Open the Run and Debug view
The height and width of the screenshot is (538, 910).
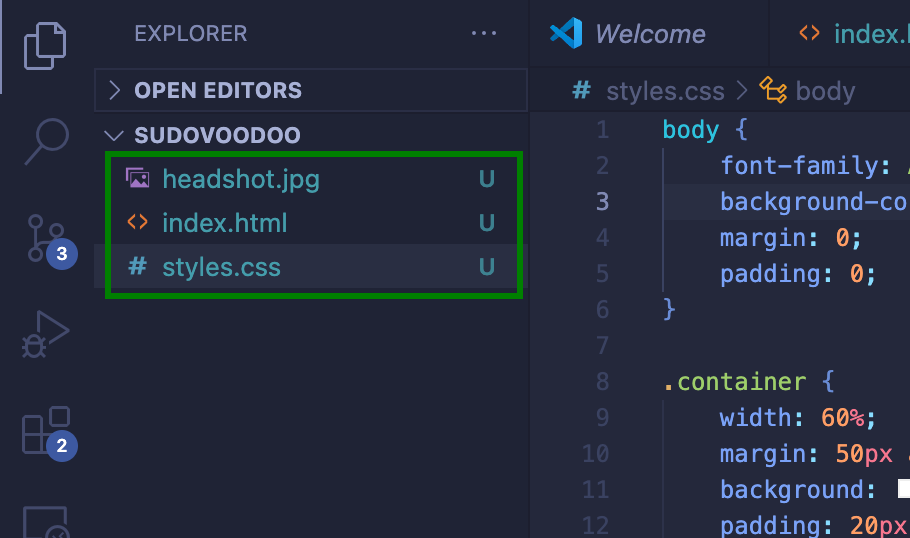point(45,334)
